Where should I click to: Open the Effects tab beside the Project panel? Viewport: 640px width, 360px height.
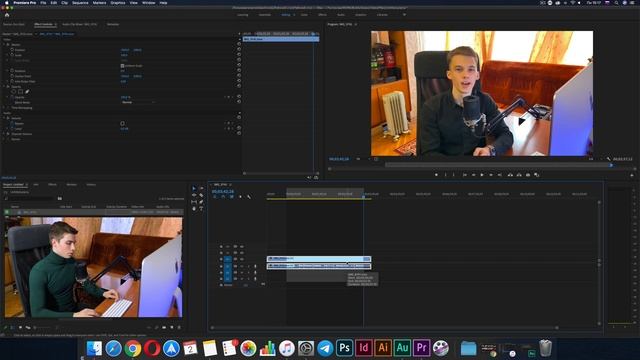coord(52,184)
